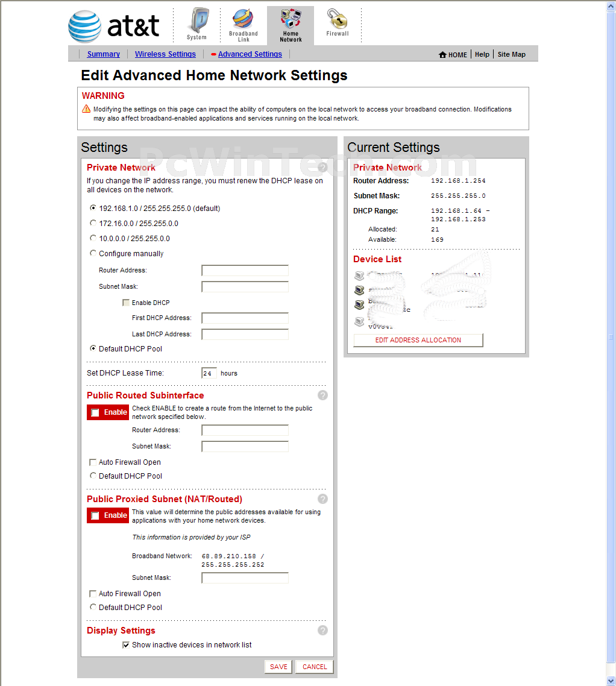Image resolution: width=616 pixels, height=686 pixels.
Task: Click the HOME link in the top bar
Action: (x=457, y=55)
